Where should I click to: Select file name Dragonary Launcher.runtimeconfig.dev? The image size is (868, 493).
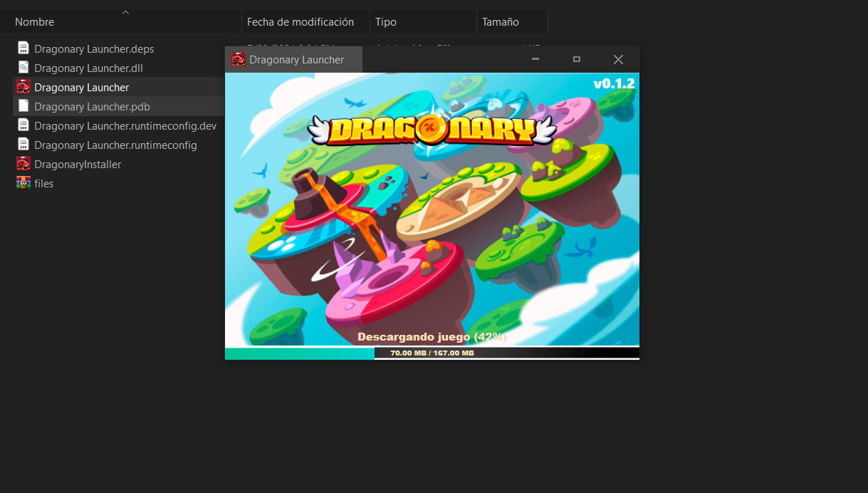click(x=125, y=125)
